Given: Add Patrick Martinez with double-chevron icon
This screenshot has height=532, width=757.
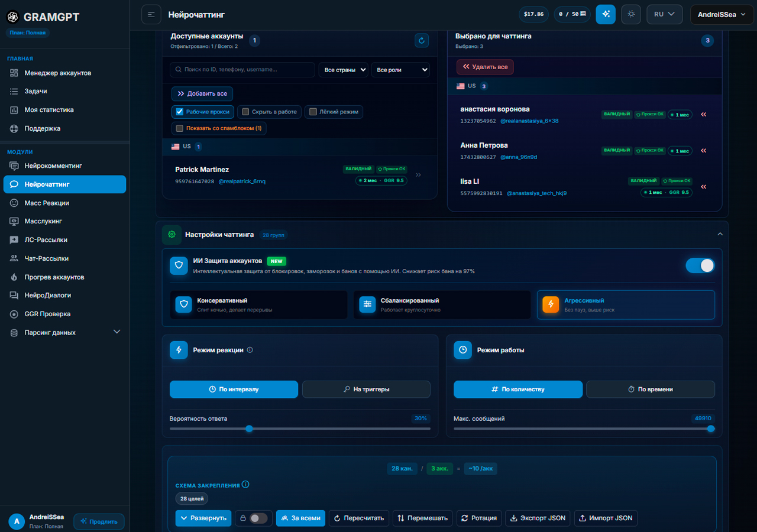Looking at the screenshot, I should (419, 175).
